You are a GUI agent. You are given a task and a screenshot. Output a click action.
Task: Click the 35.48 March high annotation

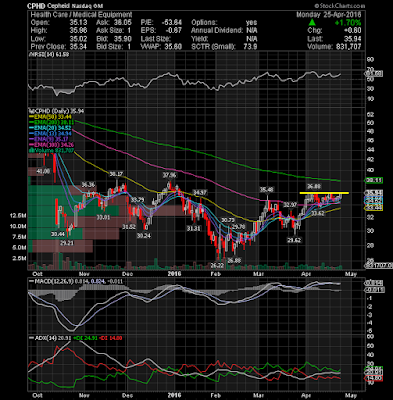267,190
